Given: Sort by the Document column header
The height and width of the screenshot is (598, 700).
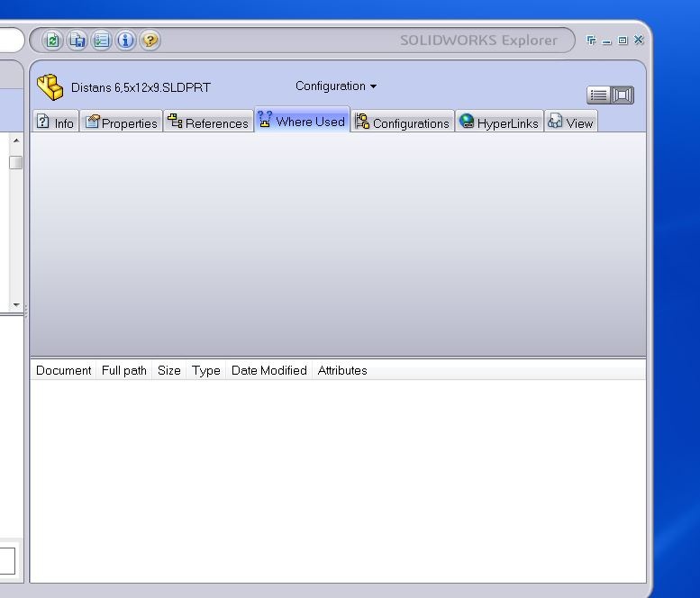Looking at the screenshot, I should [63, 370].
